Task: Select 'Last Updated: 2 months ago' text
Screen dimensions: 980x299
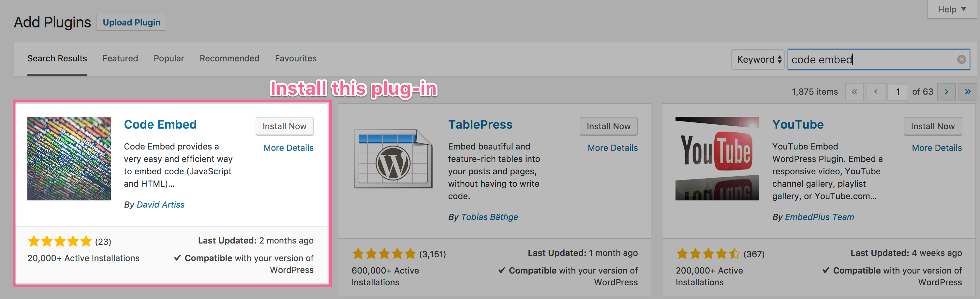Action: 256,241
